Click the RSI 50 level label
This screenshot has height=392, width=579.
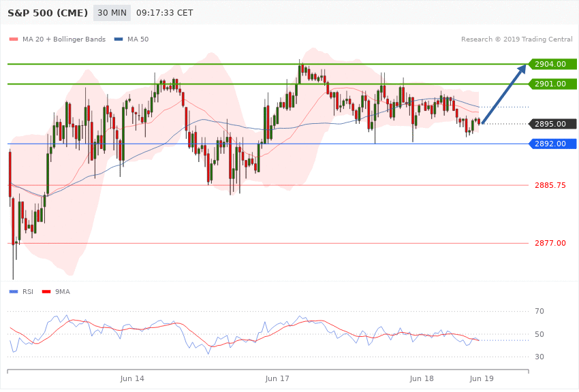[539, 334]
